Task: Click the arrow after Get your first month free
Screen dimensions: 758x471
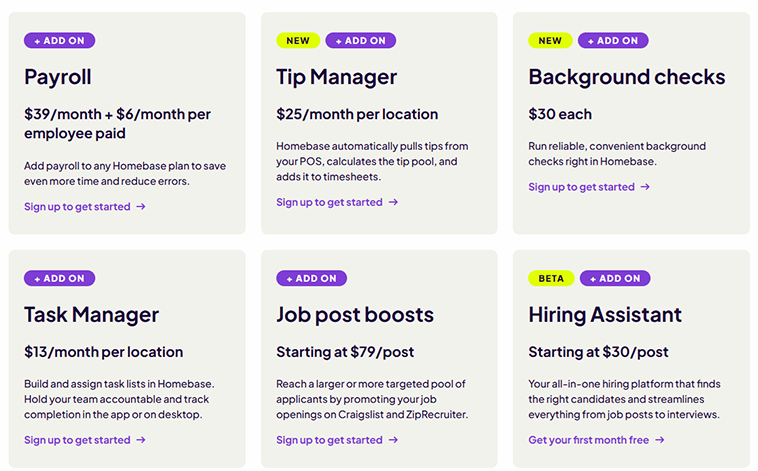Action: 660,440
